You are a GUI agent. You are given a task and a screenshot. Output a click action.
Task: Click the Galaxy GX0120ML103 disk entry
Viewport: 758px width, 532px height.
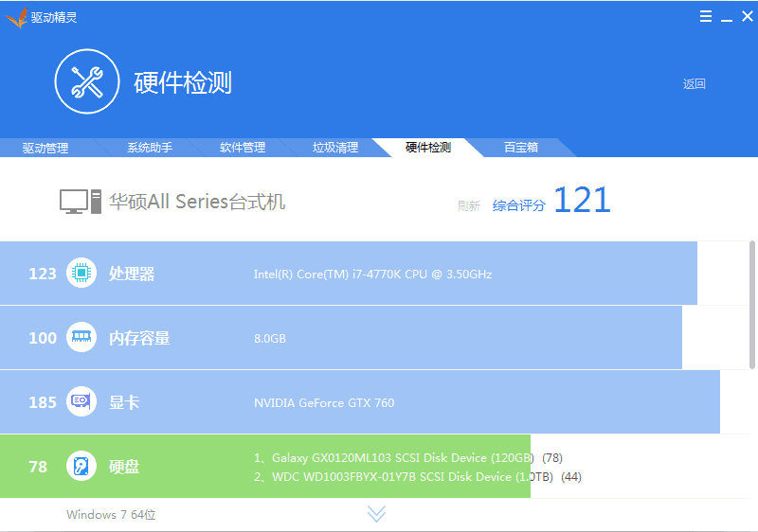tap(408, 457)
